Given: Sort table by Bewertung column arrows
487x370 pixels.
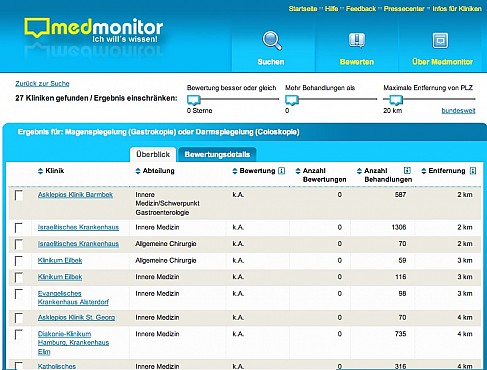Looking at the screenshot, I should pos(235,171).
